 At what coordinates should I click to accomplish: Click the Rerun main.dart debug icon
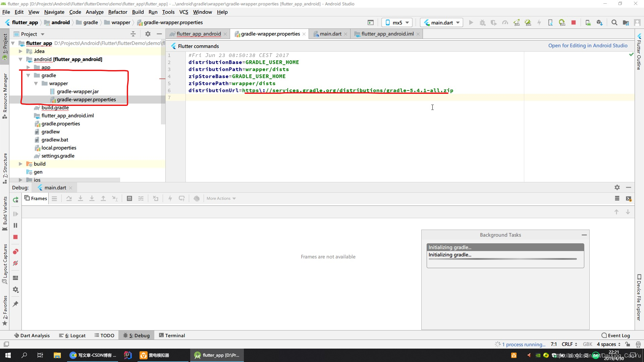(15, 200)
